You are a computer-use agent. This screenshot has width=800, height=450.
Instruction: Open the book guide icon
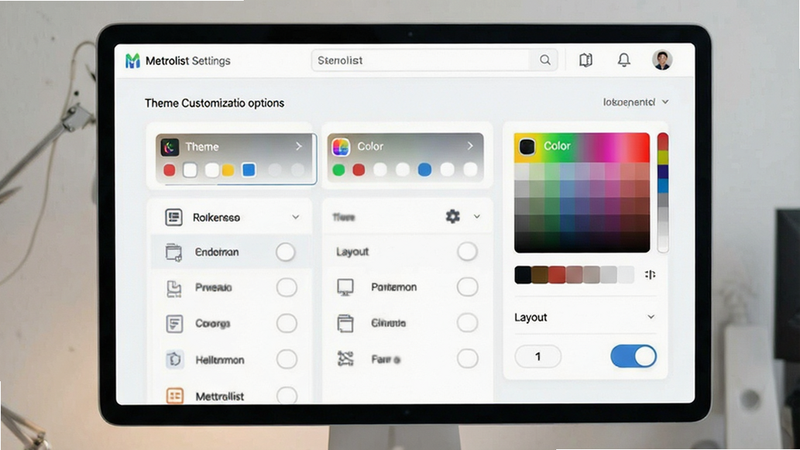click(x=586, y=60)
